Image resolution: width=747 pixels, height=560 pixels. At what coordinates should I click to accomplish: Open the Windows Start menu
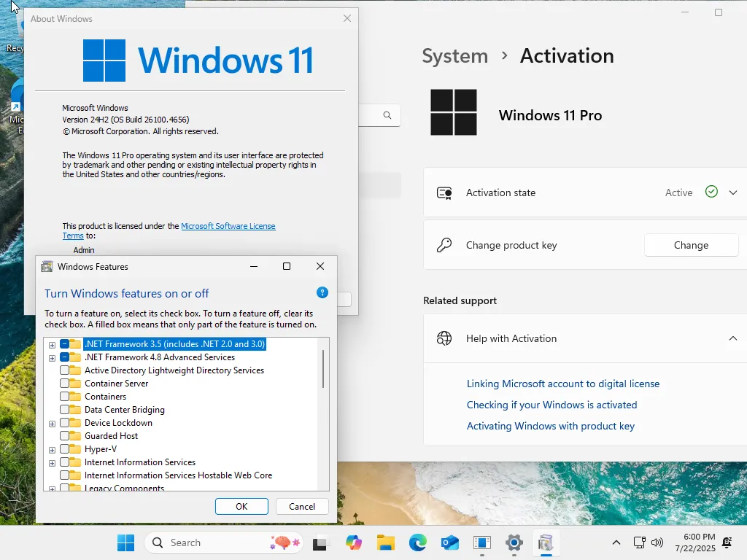tap(125, 542)
